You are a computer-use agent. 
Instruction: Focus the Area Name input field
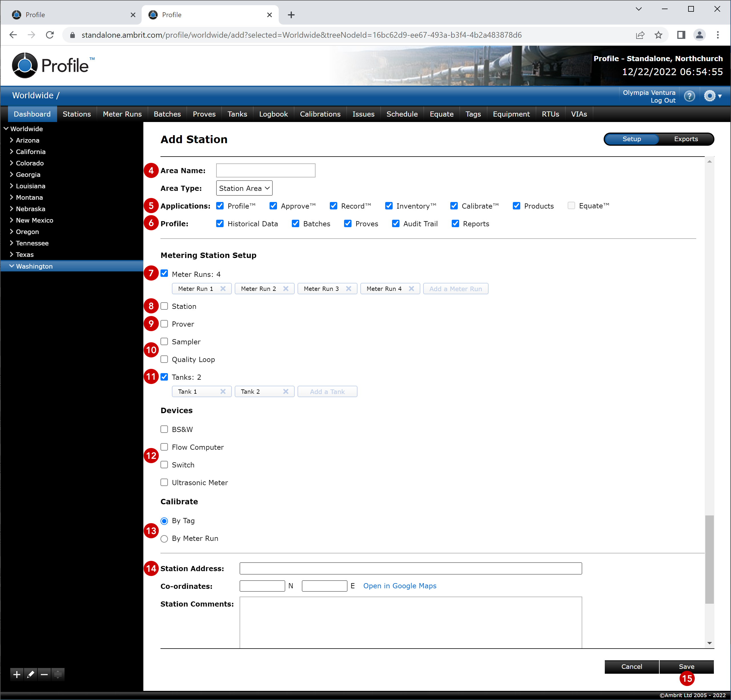point(266,170)
